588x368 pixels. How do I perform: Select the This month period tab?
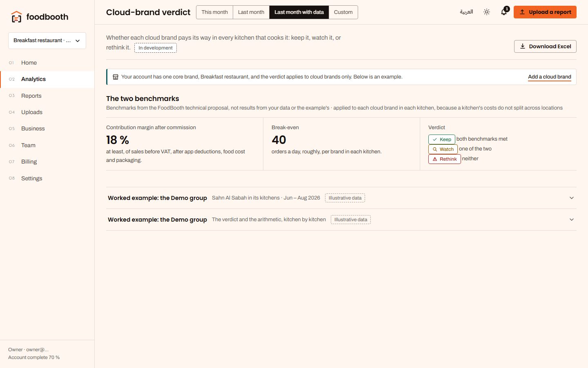214,12
